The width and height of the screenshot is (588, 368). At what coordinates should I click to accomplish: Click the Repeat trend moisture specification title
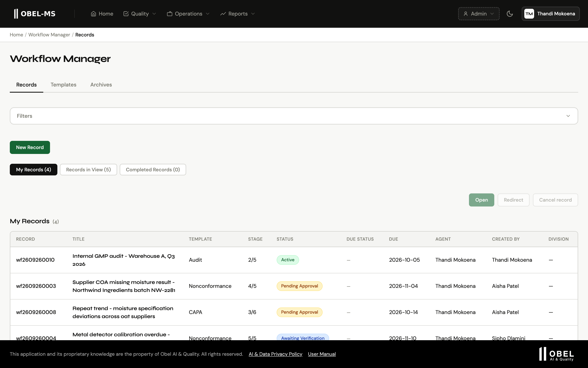tap(123, 312)
